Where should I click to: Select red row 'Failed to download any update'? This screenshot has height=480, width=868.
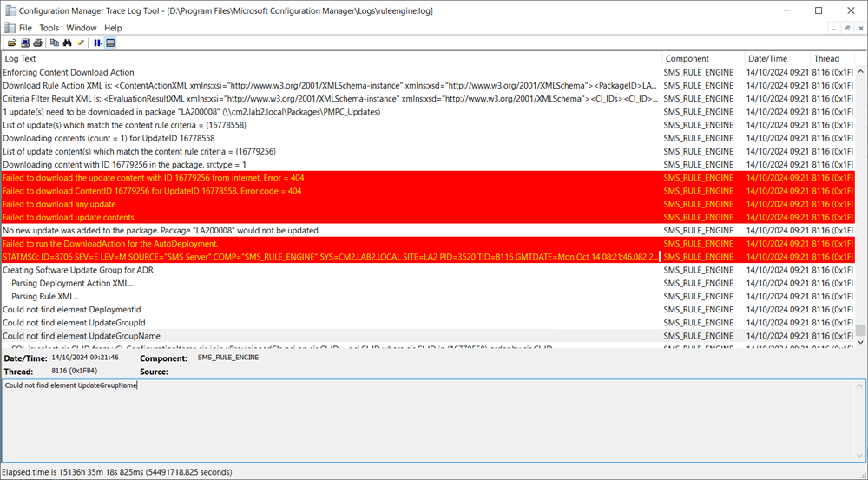click(x=427, y=204)
